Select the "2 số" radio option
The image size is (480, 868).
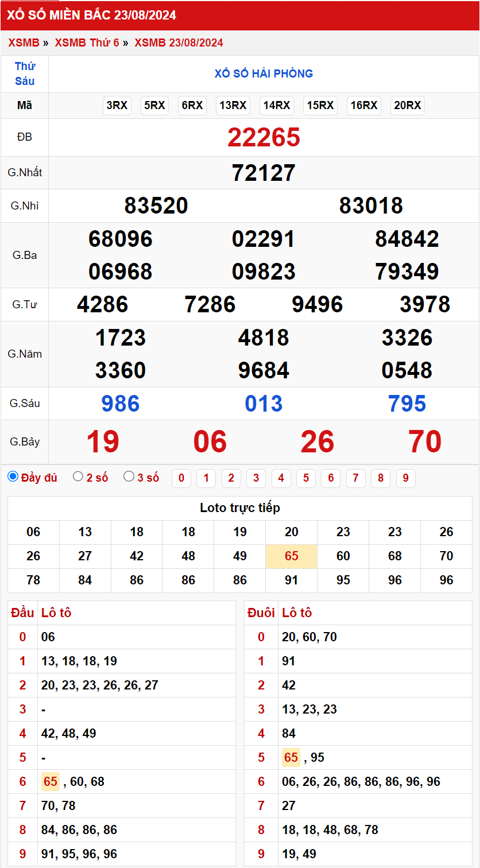point(78,476)
